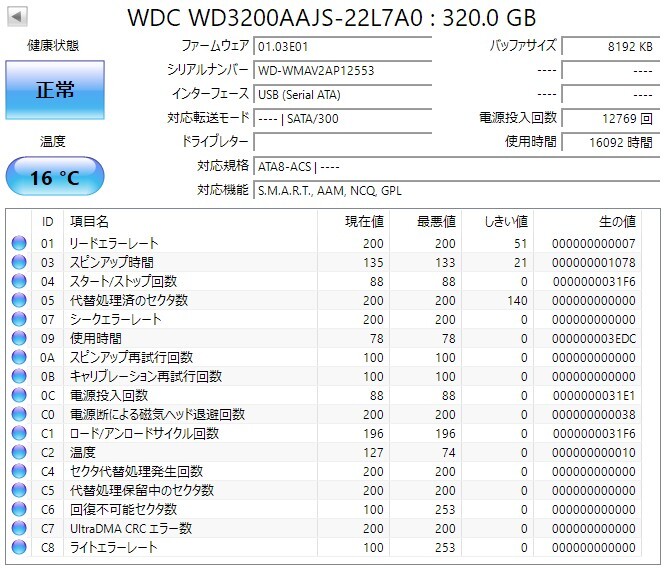The width and height of the screenshot is (665, 568).
Task: Click the status icon for スタート/ストップ回数
Action: (19, 281)
